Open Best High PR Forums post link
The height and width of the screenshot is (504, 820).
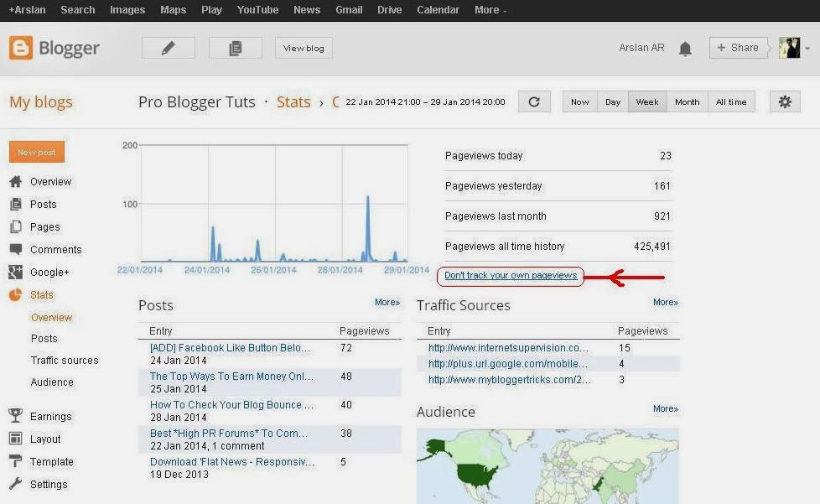tap(229, 434)
